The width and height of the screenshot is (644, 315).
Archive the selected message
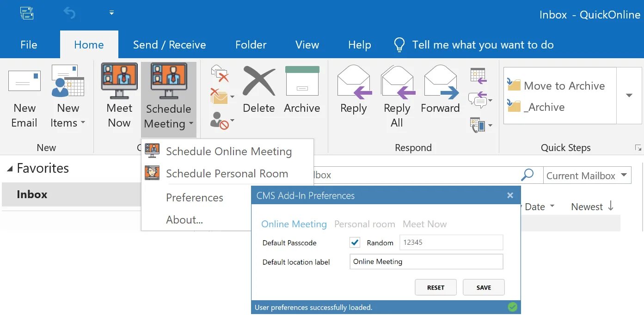(x=302, y=90)
